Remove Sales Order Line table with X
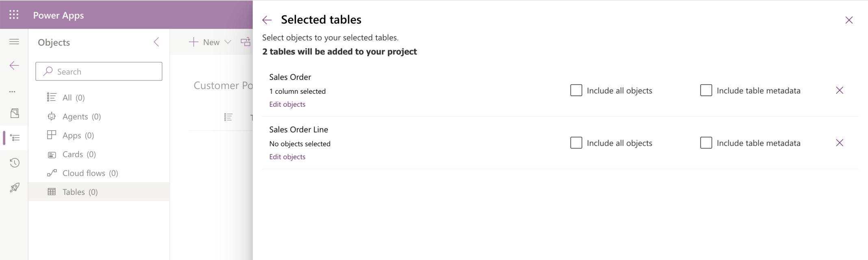 pyautogui.click(x=840, y=143)
